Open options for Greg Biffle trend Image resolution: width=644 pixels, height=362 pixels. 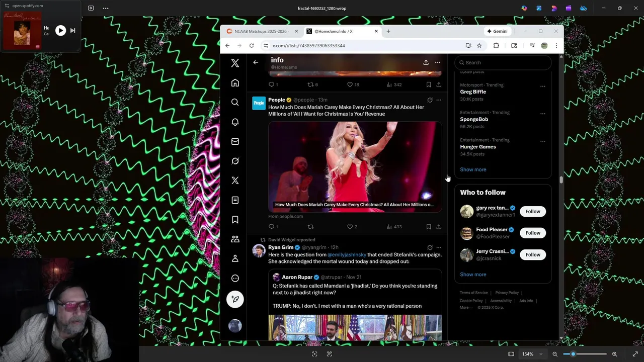[x=542, y=86]
